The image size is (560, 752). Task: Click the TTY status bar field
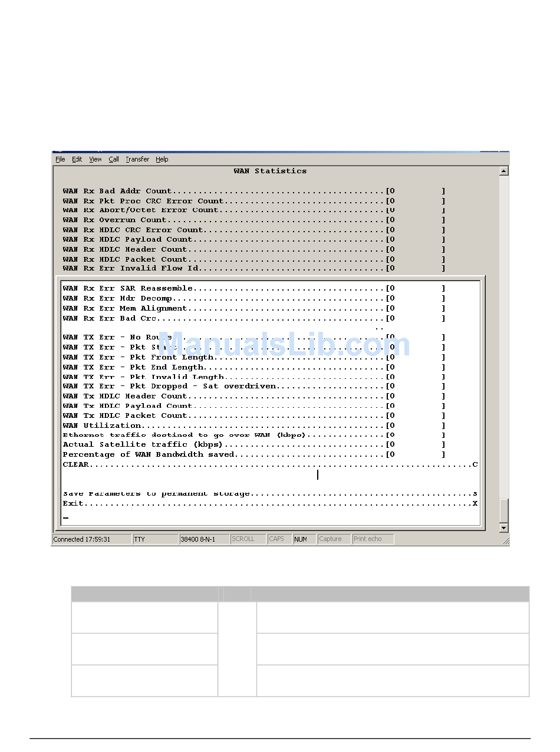pyautogui.click(x=156, y=539)
